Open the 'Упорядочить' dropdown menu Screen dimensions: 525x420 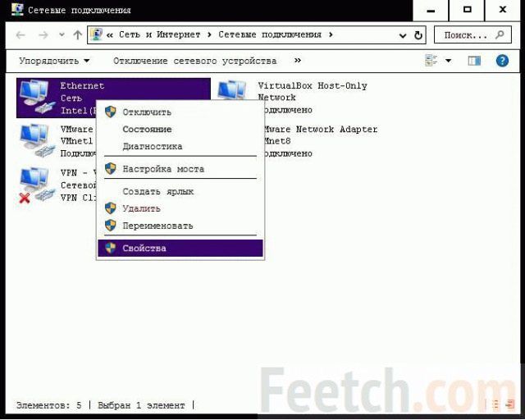(x=54, y=61)
